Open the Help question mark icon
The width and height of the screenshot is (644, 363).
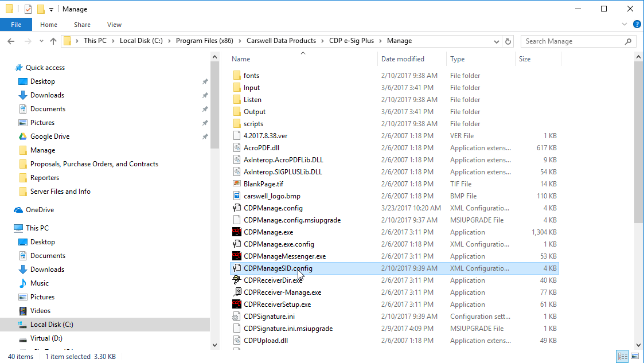tap(637, 24)
